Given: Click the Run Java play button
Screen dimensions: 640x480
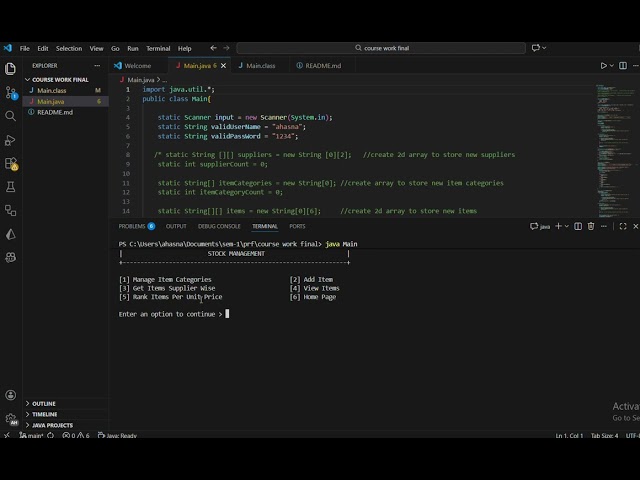Looking at the screenshot, I should (604, 66).
